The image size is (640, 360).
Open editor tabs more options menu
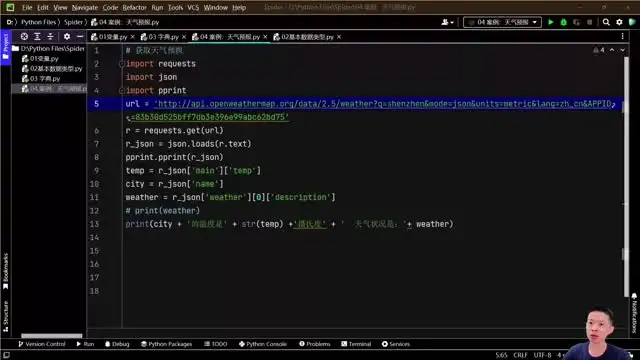[622, 36]
